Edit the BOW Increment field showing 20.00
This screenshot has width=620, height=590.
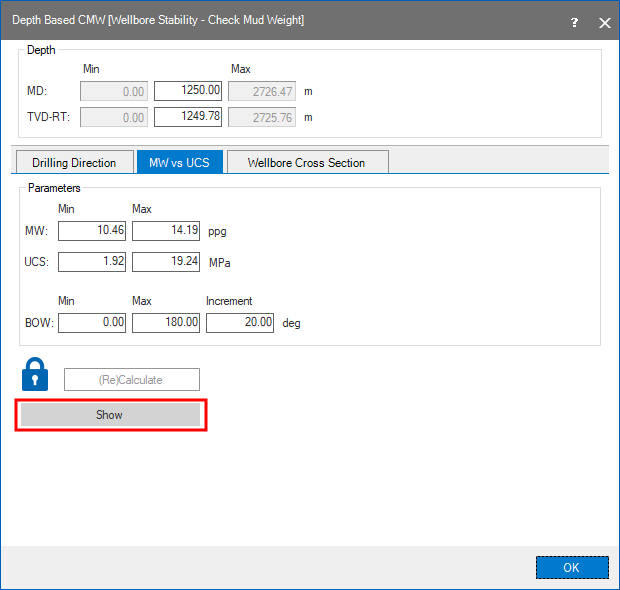(x=240, y=323)
